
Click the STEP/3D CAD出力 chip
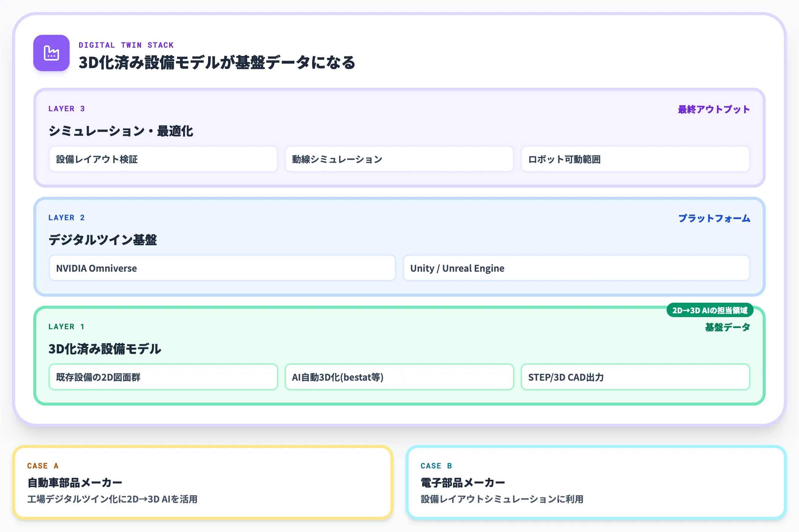click(x=636, y=377)
